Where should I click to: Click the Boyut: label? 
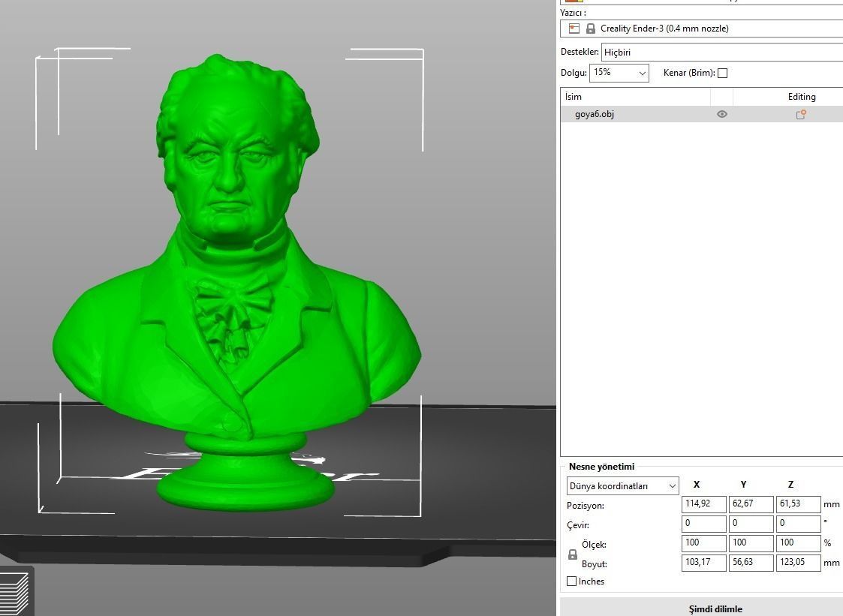(x=594, y=564)
